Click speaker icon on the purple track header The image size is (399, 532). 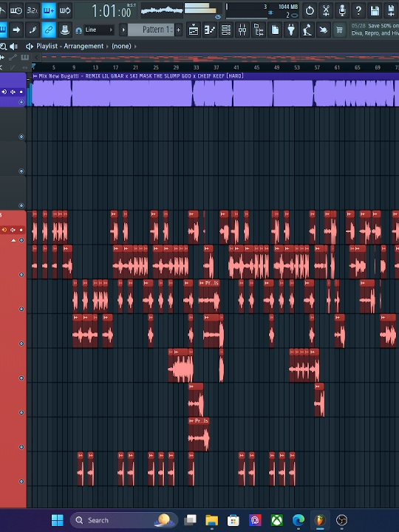(x=13, y=92)
